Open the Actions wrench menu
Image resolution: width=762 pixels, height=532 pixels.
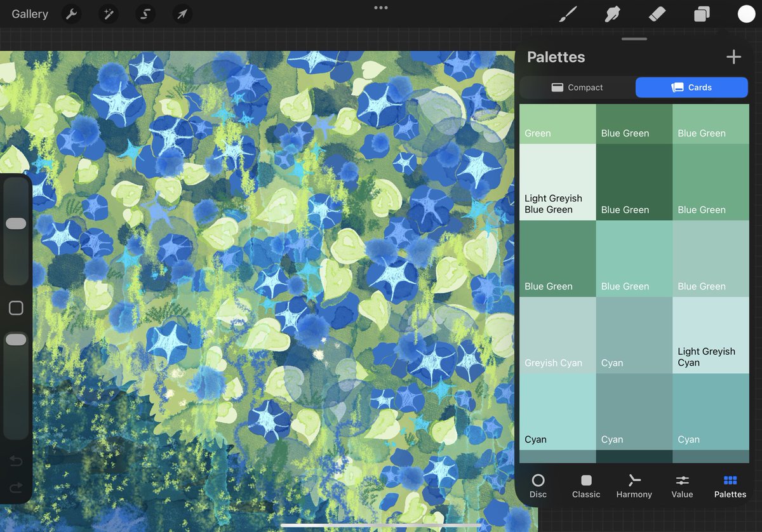pos(71,14)
